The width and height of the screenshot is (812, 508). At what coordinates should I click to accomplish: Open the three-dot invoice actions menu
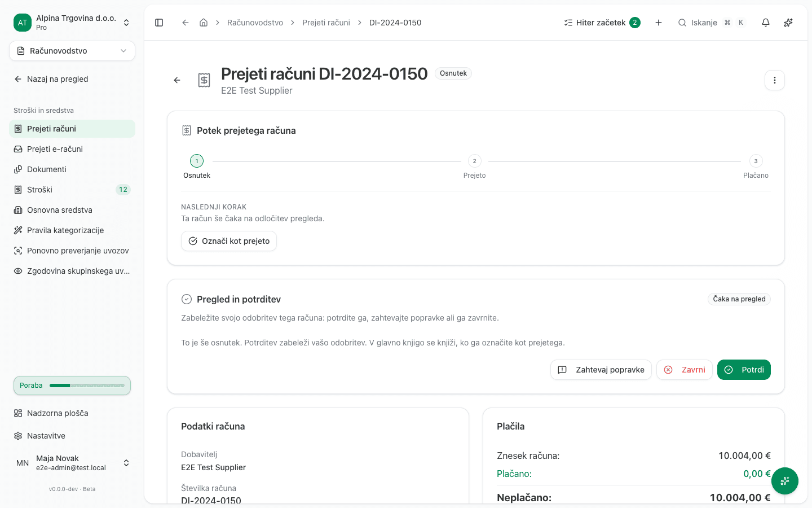(775, 80)
